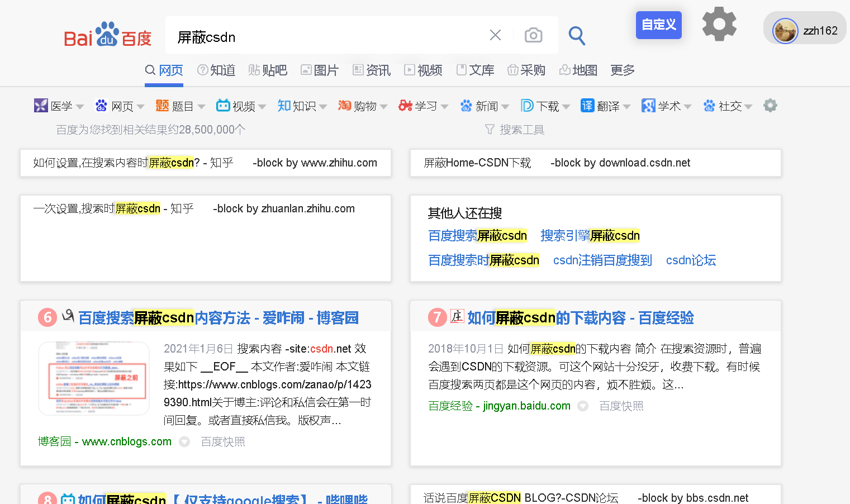This screenshot has height=504, width=850.
Task: Click the cnblogs result thumbnail image
Action: (94, 378)
